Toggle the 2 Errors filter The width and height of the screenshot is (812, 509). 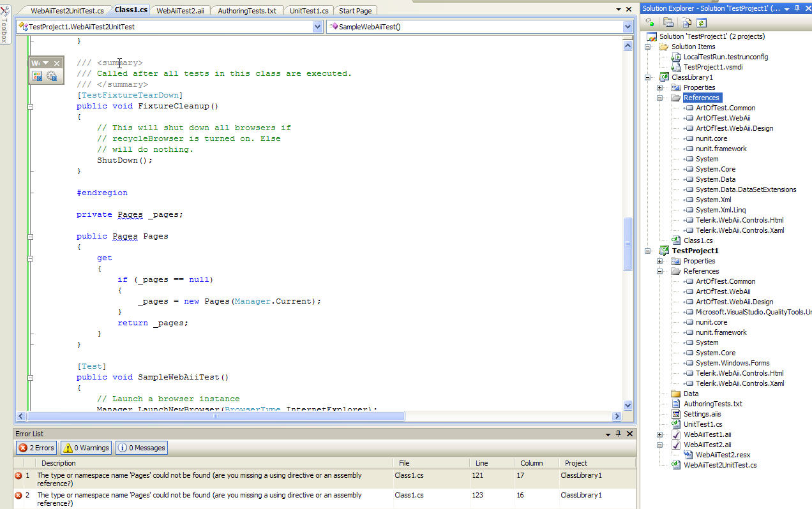coord(36,448)
